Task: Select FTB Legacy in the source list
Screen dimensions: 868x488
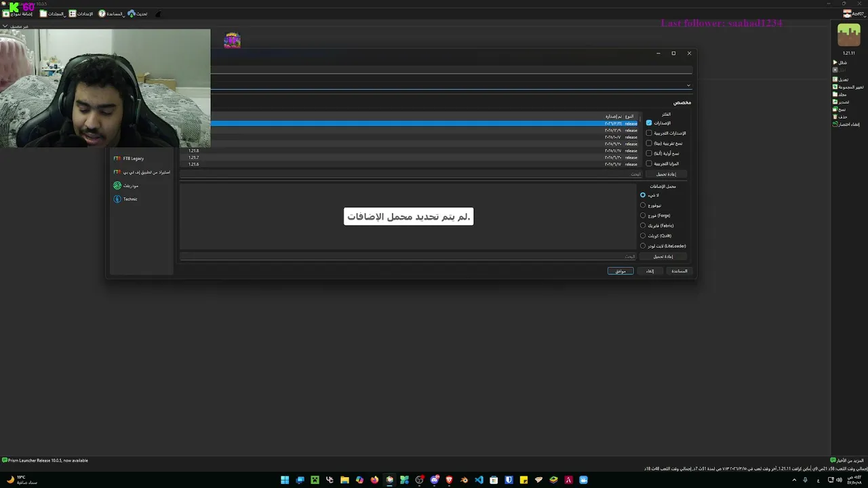Action: [x=142, y=159]
